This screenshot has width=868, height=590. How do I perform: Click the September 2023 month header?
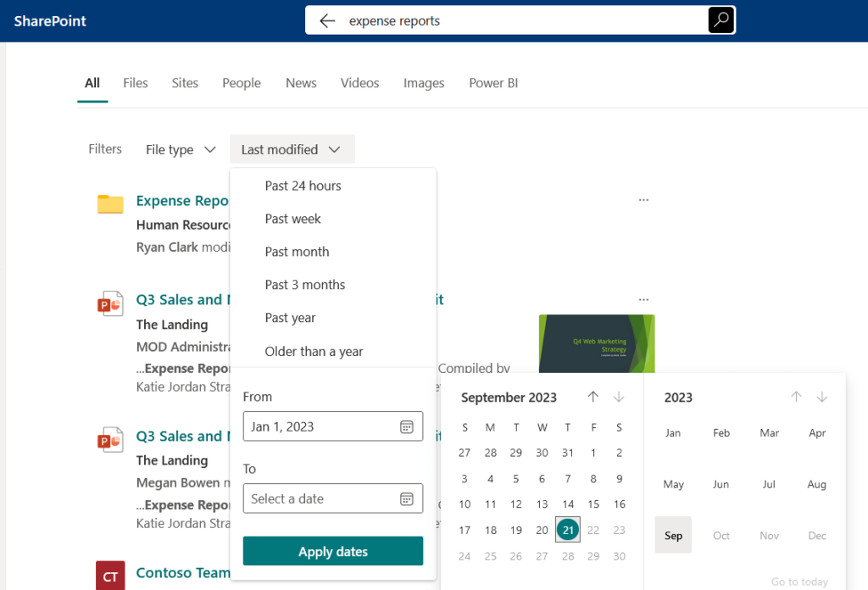[509, 398]
